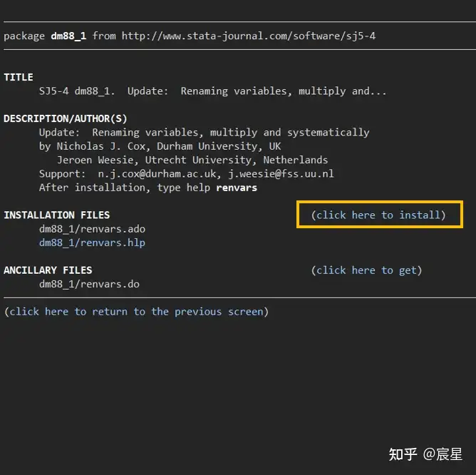Click the INSTALLATION FILES heading

(57, 215)
